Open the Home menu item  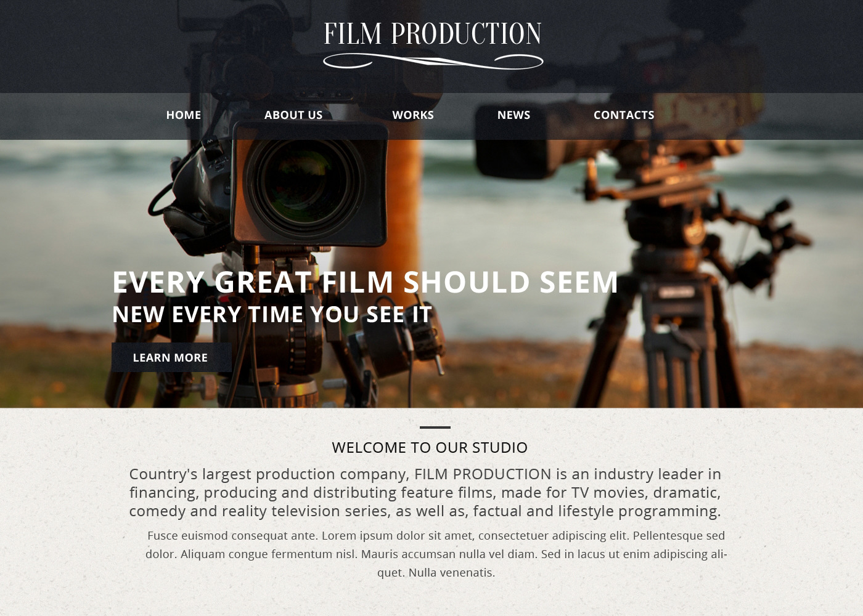pyautogui.click(x=183, y=115)
